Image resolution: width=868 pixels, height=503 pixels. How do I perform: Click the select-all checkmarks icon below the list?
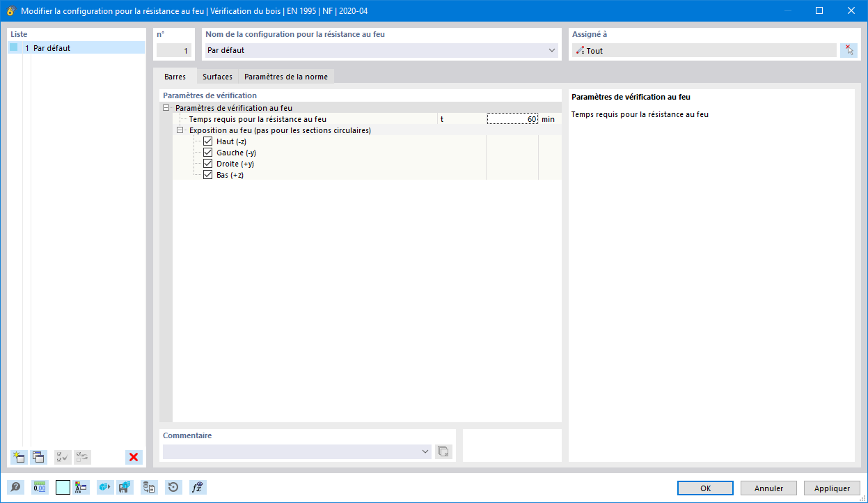63,458
